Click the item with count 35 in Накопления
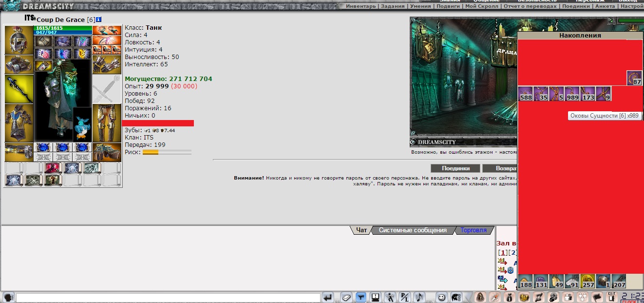This screenshot has width=644, height=303. (x=541, y=94)
